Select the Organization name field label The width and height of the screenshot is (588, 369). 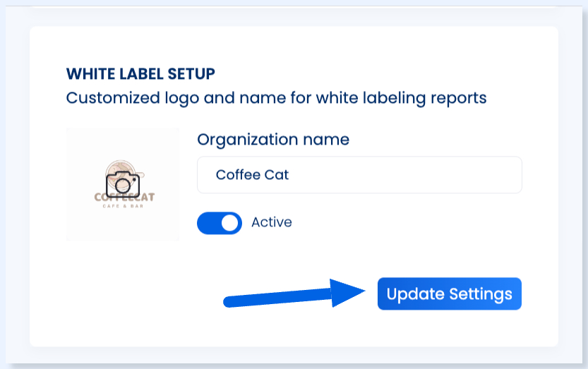(273, 140)
